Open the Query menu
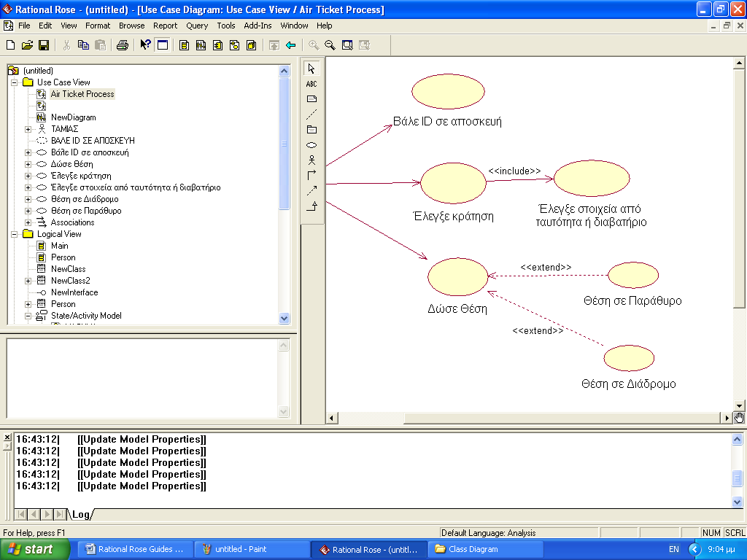This screenshot has height=560, width=747. (x=197, y=26)
